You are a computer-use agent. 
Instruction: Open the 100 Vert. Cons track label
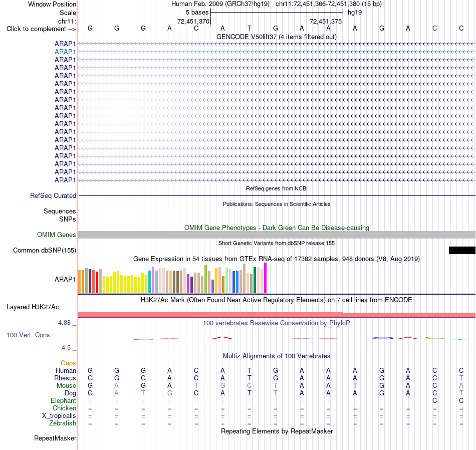click(x=28, y=335)
